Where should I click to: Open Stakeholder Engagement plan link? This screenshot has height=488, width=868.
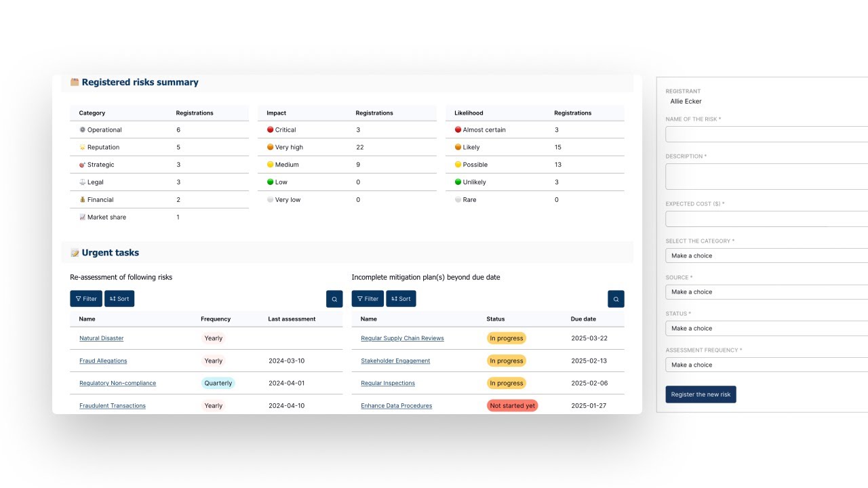[395, 361]
